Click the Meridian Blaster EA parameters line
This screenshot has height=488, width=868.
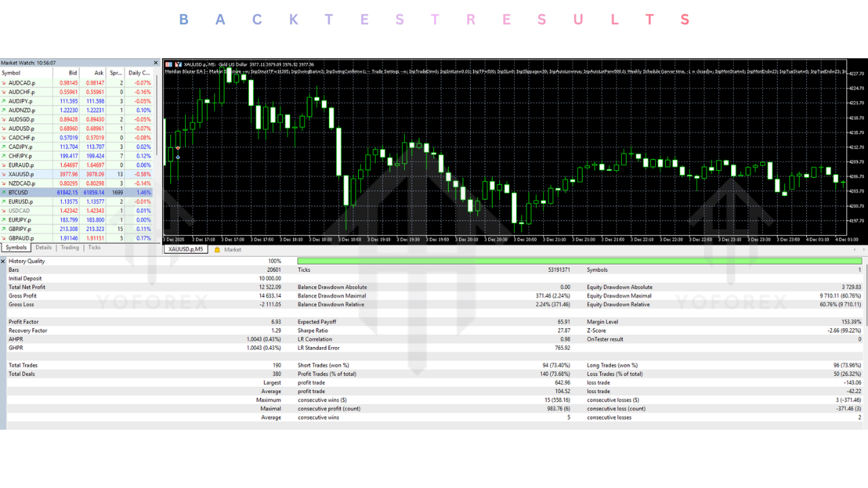(505, 71)
